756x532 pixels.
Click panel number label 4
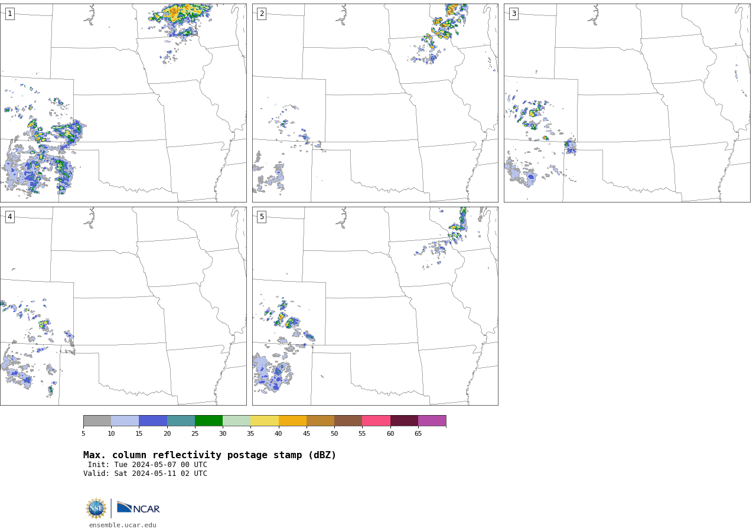[9, 217]
